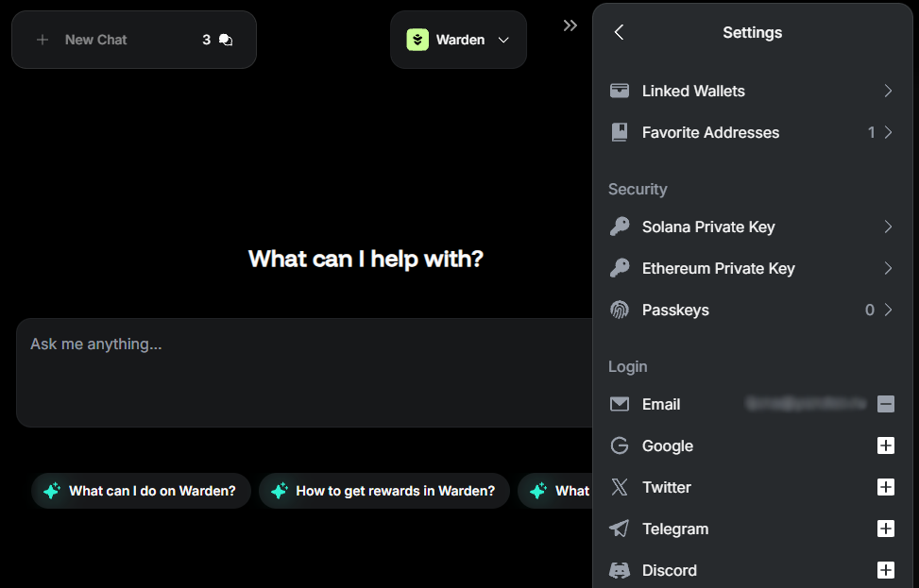Image resolution: width=919 pixels, height=588 pixels.
Task: Click the Google login label
Action: coord(668,445)
